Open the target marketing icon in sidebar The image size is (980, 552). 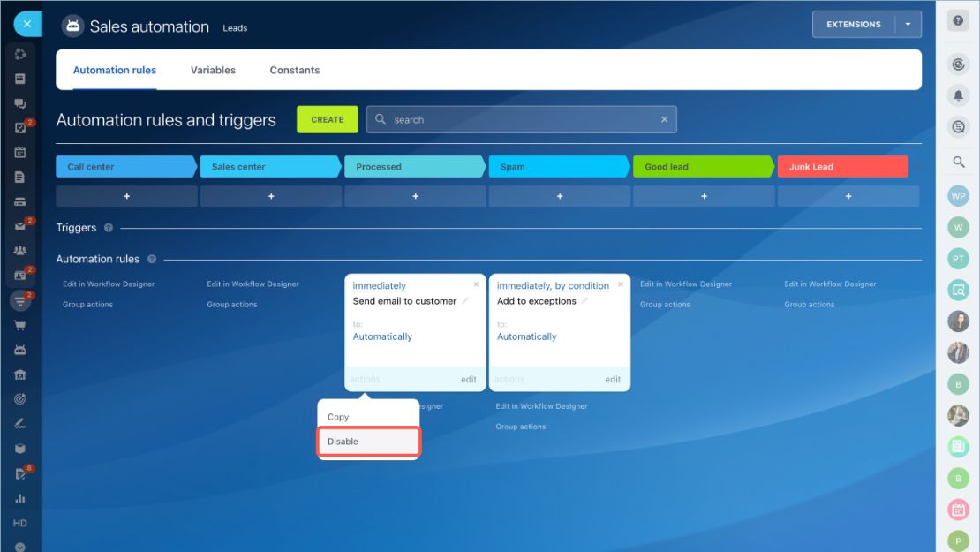coord(20,399)
